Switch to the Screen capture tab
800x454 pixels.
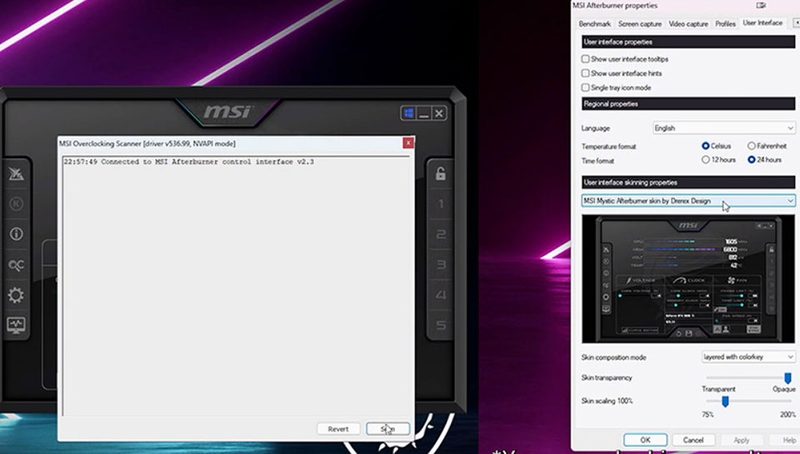click(x=640, y=24)
